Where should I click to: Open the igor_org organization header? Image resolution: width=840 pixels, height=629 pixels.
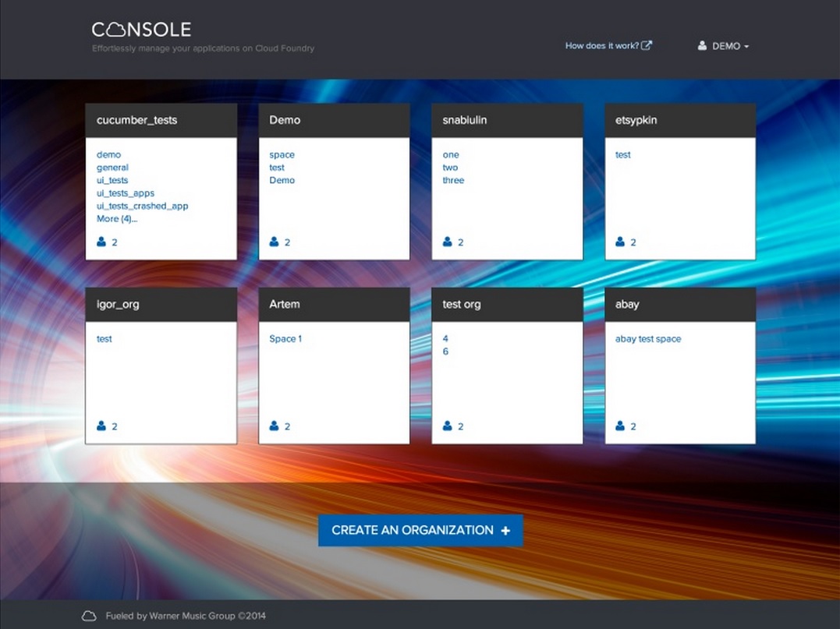[x=161, y=305]
